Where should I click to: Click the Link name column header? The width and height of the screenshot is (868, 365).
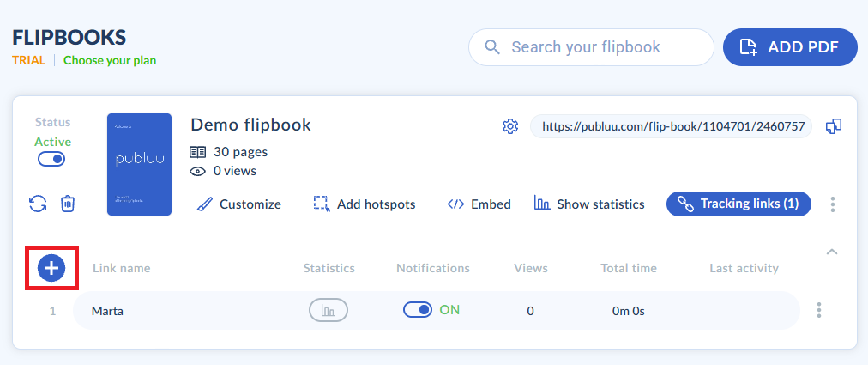pyautogui.click(x=121, y=269)
